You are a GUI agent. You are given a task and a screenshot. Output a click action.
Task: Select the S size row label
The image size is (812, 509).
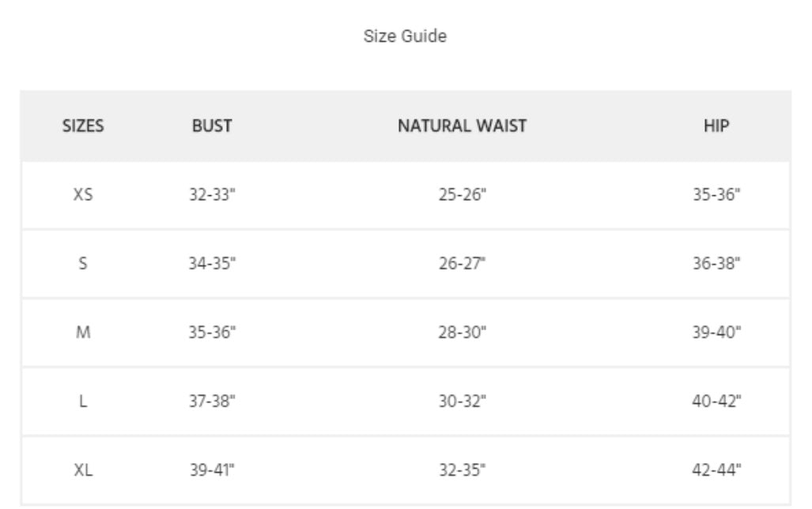(x=83, y=264)
